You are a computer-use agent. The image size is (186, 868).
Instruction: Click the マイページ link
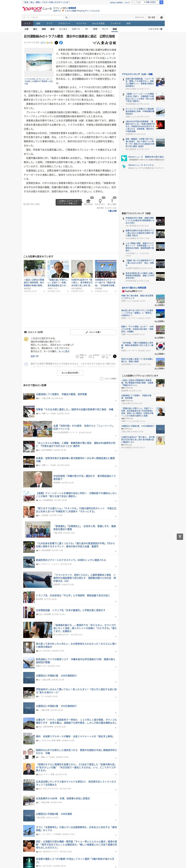(139, 18)
